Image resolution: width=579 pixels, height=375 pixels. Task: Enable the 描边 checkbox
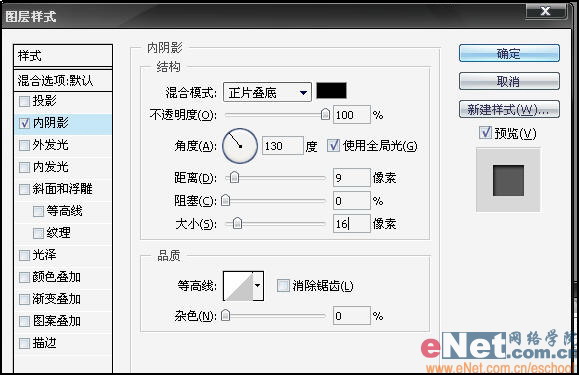click(x=24, y=343)
